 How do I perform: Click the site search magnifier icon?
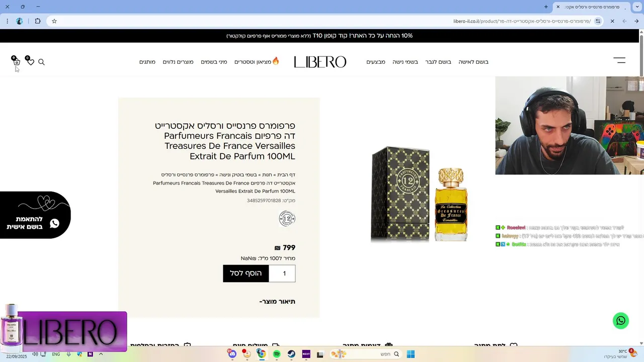click(x=42, y=62)
